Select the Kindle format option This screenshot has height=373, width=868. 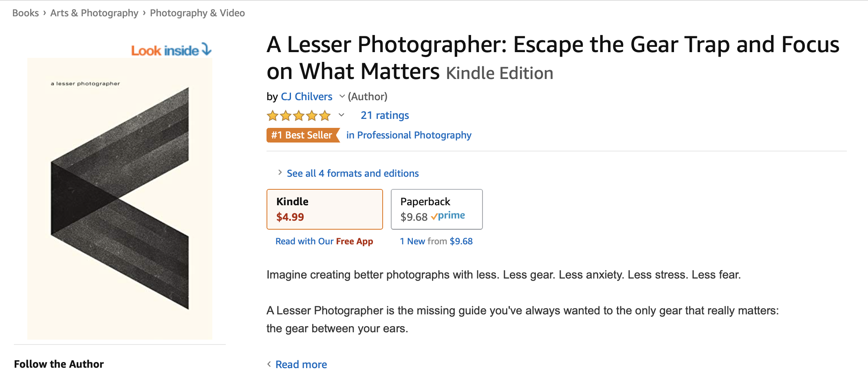(x=324, y=209)
